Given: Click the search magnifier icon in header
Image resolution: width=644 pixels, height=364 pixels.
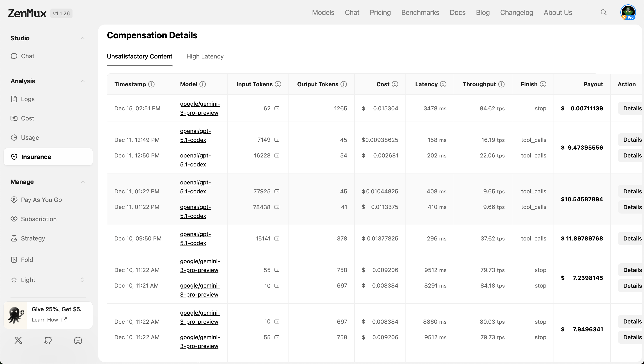Looking at the screenshot, I should (x=603, y=12).
